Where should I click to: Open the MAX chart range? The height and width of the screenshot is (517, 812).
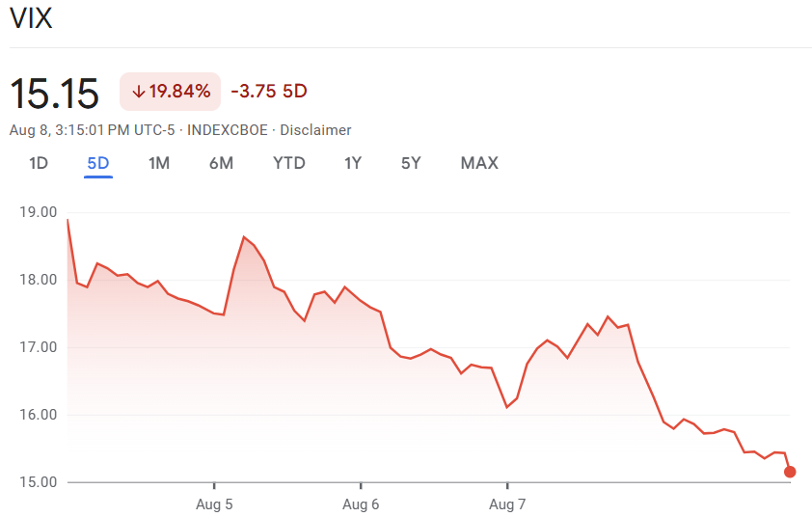[479, 163]
